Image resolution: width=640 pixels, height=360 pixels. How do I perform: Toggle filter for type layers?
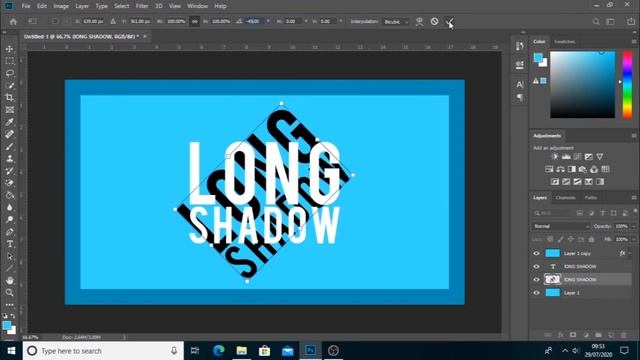tap(602, 213)
